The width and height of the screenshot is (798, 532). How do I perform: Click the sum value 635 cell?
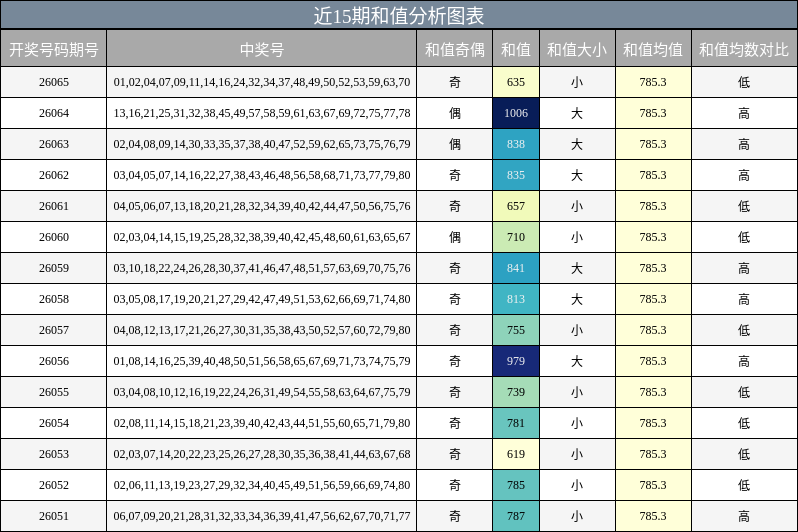tap(516, 82)
